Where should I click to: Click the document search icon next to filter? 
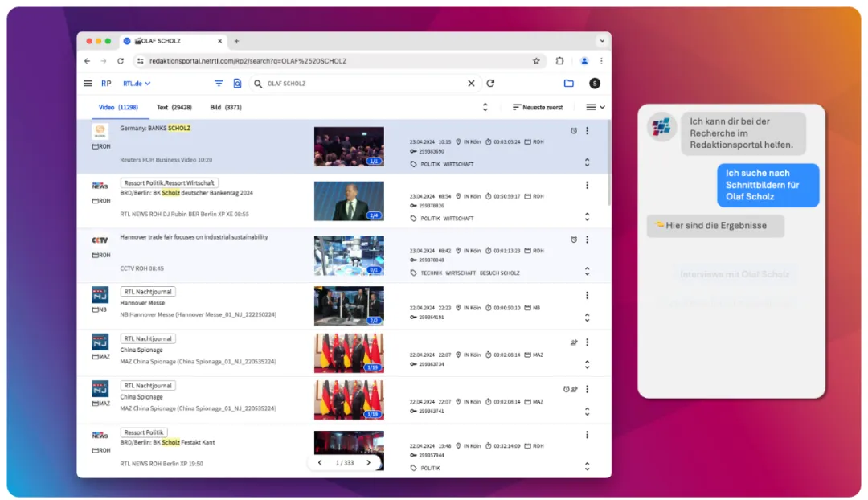[x=237, y=84]
